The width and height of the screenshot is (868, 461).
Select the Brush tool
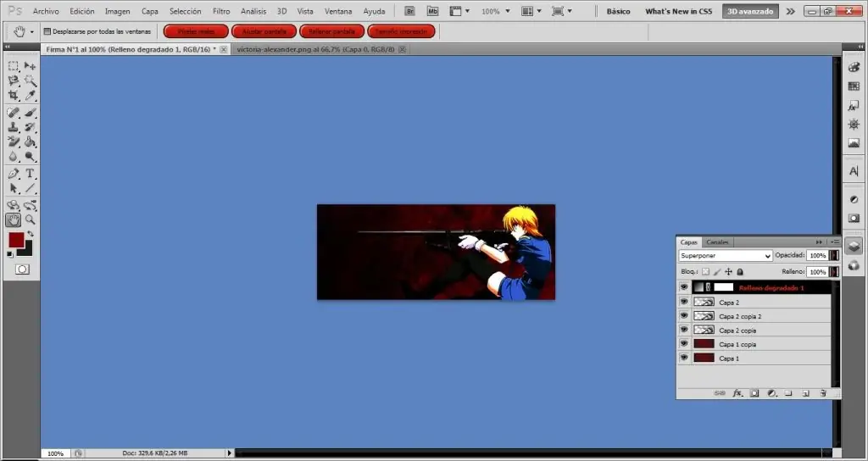click(x=30, y=113)
